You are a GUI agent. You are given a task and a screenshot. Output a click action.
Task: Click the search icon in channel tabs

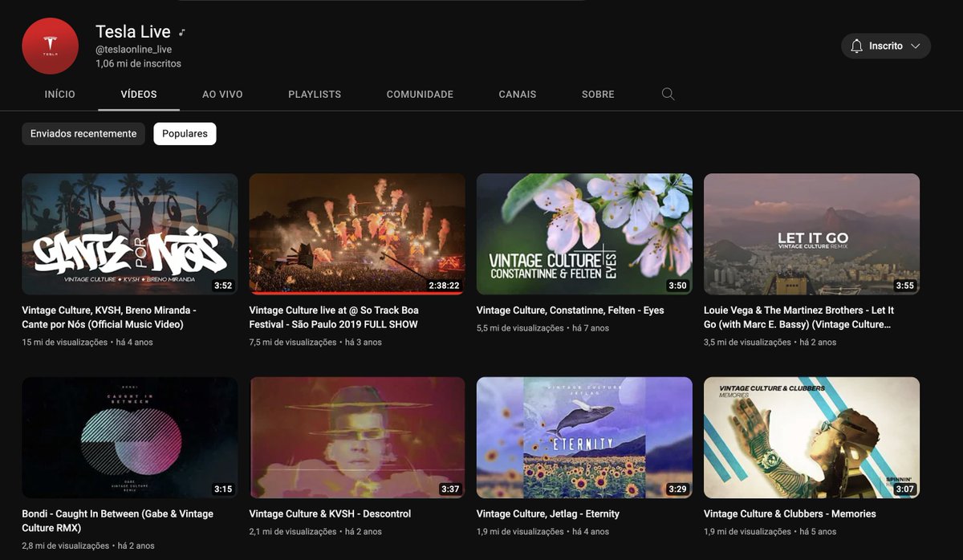coord(668,94)
